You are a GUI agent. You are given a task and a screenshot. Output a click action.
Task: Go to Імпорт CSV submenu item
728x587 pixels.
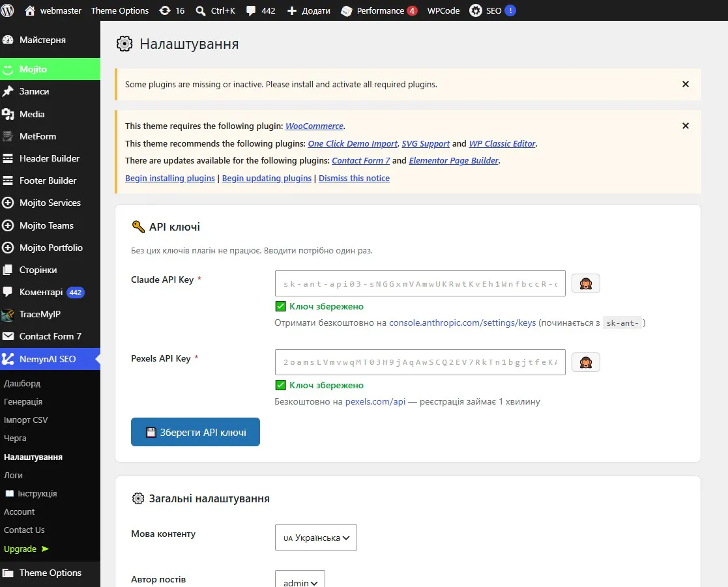click(26, 420)
